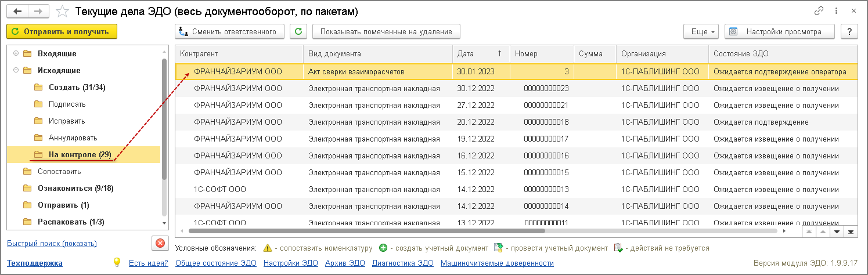
Task: Add the form to favorites with the star
Action: click(x=63, y=11)
